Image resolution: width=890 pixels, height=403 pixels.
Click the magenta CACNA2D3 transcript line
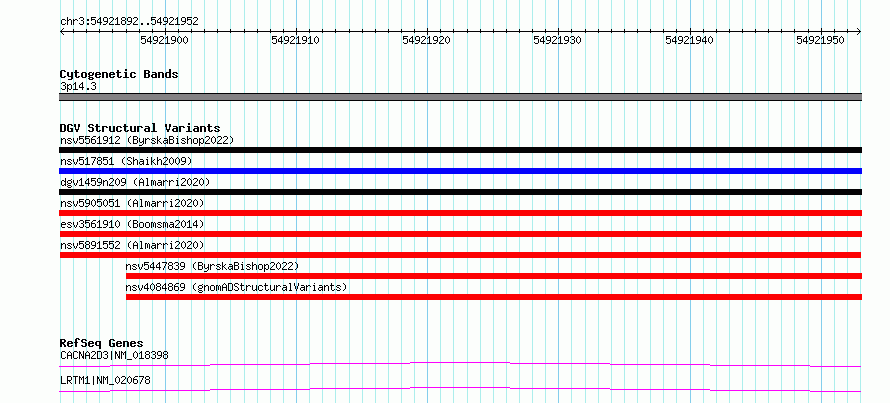coord(460,364)
